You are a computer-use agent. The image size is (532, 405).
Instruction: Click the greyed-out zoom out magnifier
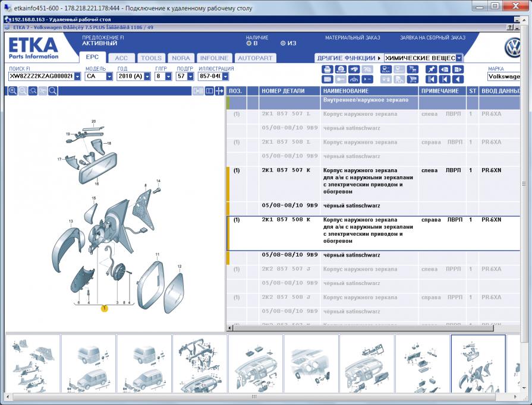[x=23, y=91]
